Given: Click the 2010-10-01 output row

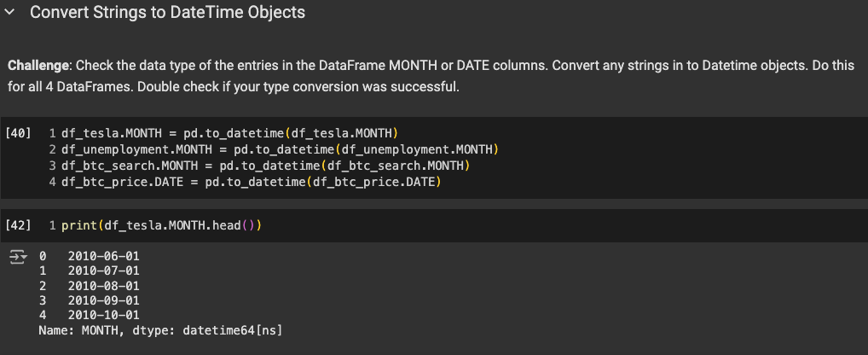Looking at the screenshot, I should click(102, 317).
